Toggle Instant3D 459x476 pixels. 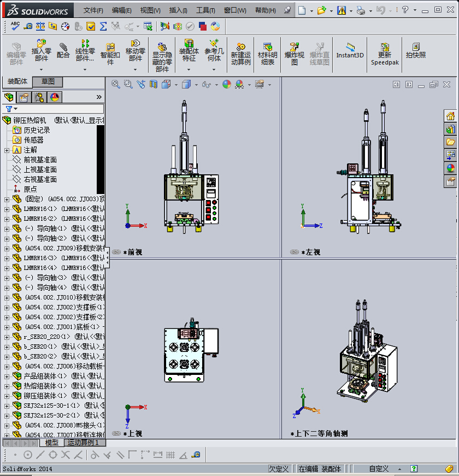(x=350, y=51)
